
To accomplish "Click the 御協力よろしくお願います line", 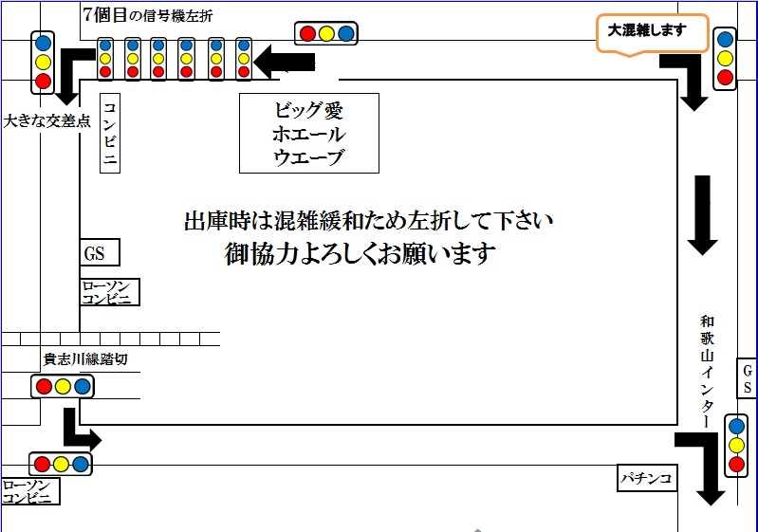I will (361, 254).
